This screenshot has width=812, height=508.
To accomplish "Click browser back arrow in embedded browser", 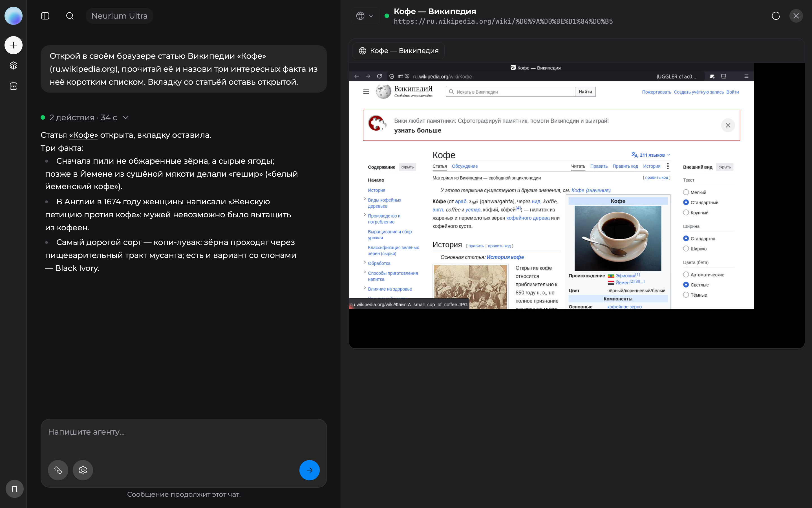I will 357,76.
